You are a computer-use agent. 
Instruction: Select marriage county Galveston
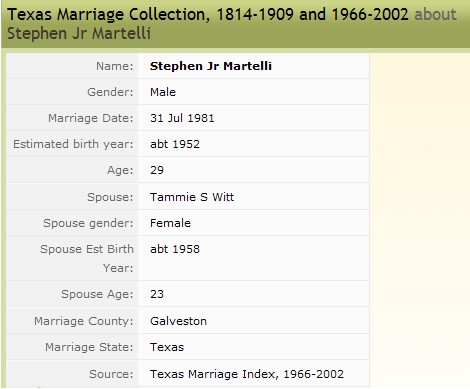click(178, 321)
